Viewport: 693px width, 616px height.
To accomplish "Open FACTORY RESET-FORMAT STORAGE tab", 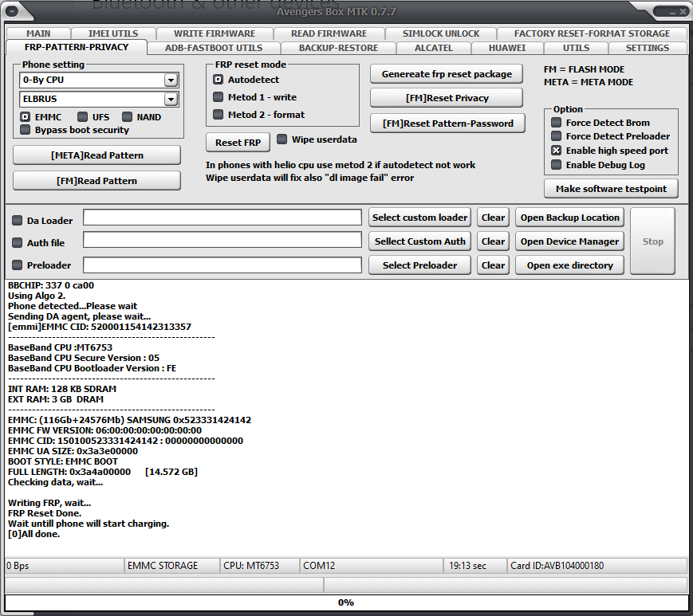I will (x=592, y=33).
